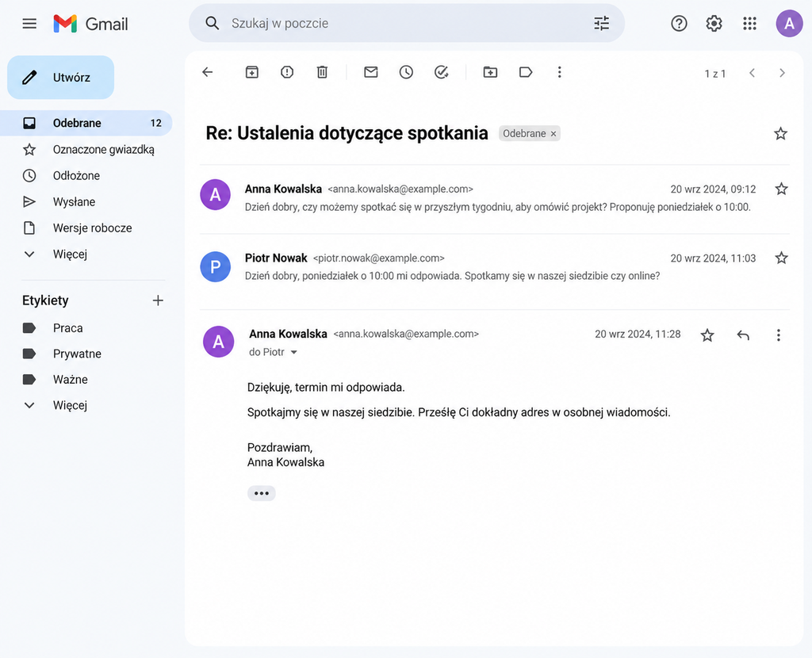Reply to Anna's 11:28 message

743,335
